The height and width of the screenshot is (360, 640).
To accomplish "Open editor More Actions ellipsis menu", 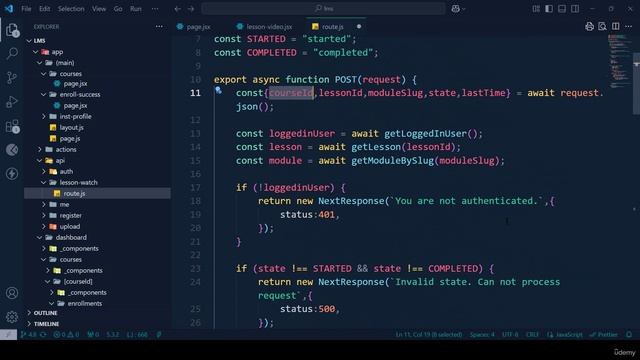I will (x=629, y=27).
